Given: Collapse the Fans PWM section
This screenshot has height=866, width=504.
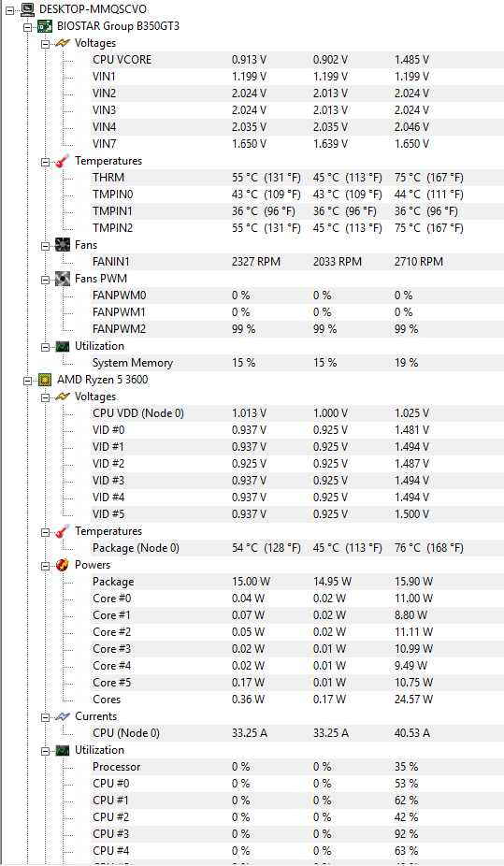Looking at the screenshot, I should coord(45,279).
